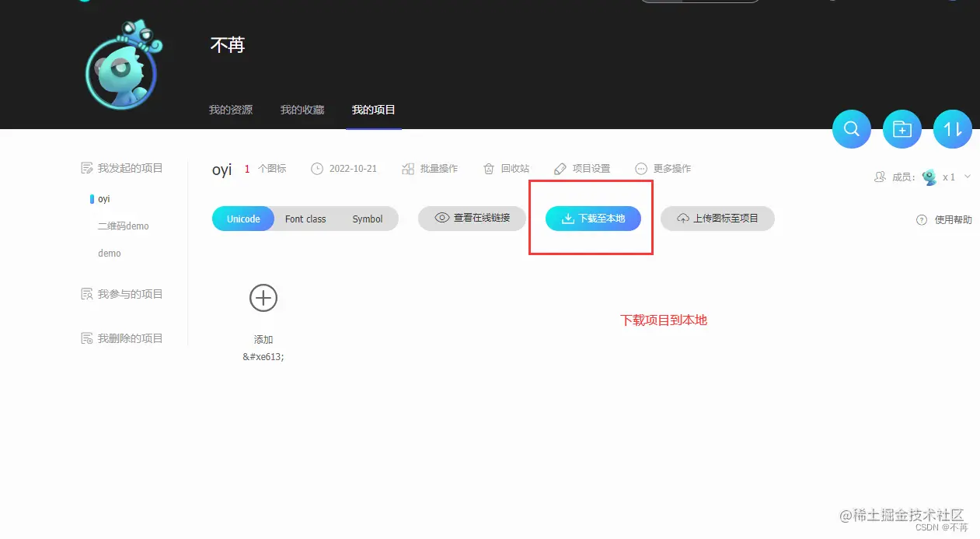Open the 回收站 recycle bin

[506, 168]
